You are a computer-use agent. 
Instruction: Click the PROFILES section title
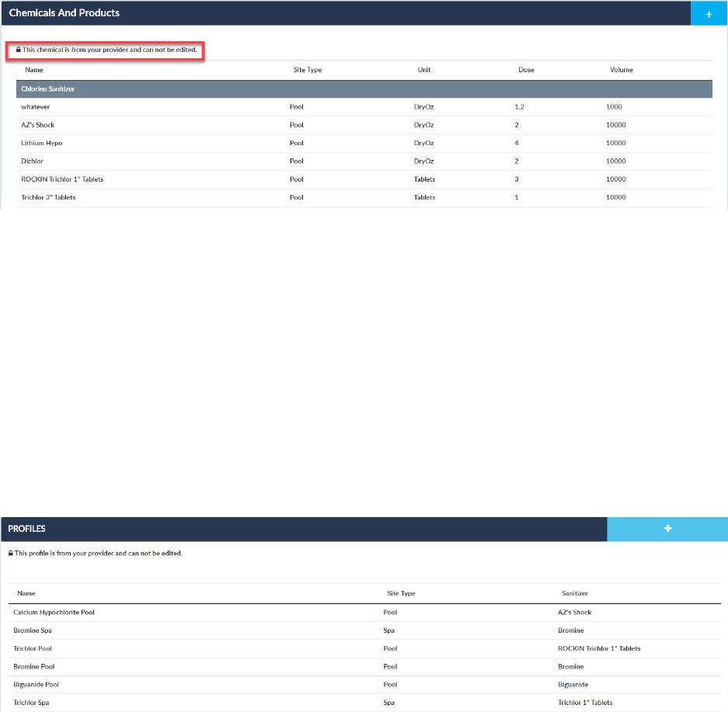click(26, 529)
